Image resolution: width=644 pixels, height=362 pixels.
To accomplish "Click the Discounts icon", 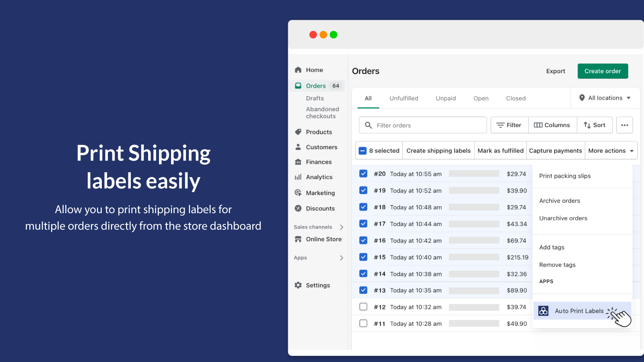I will coord(298,208).
